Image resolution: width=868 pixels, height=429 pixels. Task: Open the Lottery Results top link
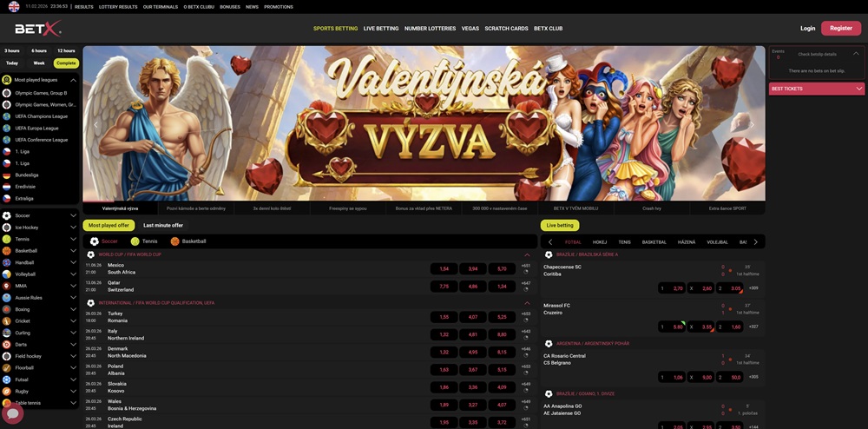pos(118,7)
